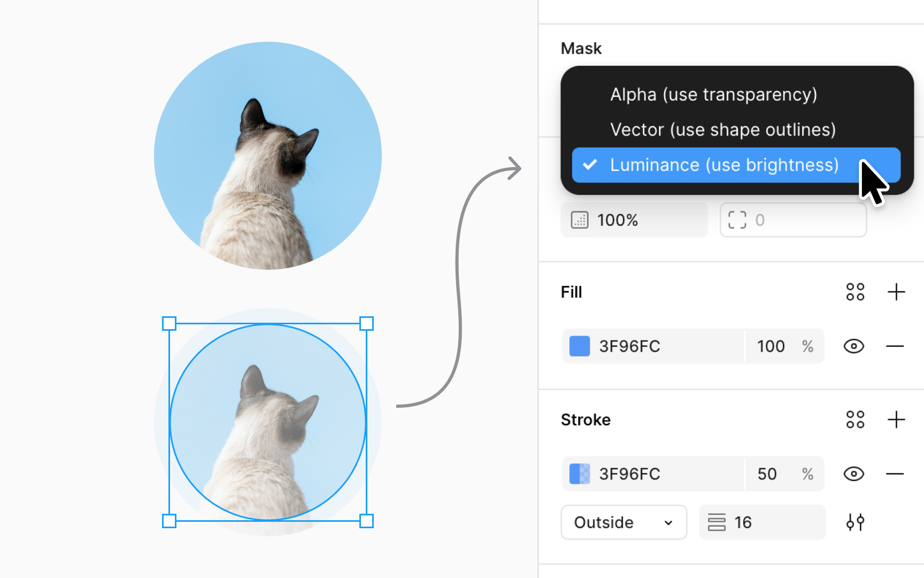Toggle stroke visibility eye icon
This screenshot has height=578, width=924.
(854, 474)
